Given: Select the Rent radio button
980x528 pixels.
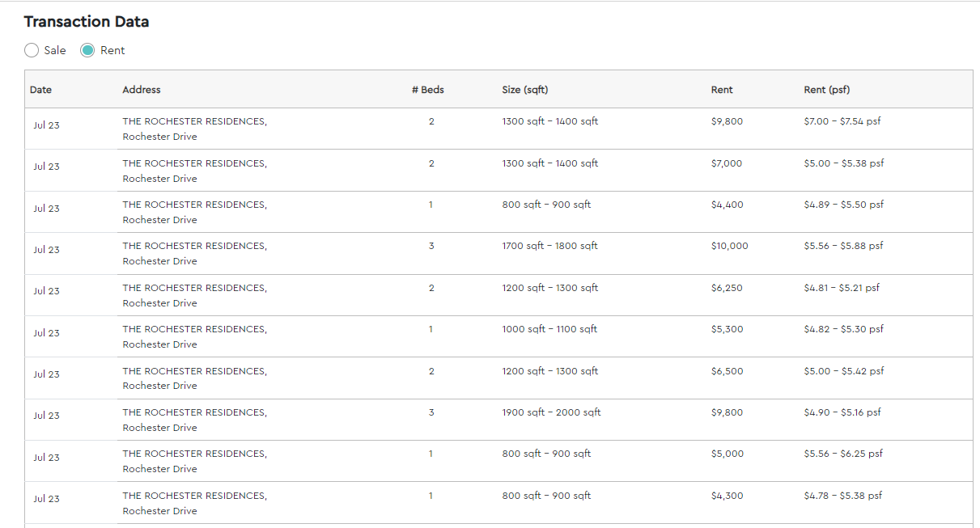Looking at the screenshot, I should tap(87, 50).
